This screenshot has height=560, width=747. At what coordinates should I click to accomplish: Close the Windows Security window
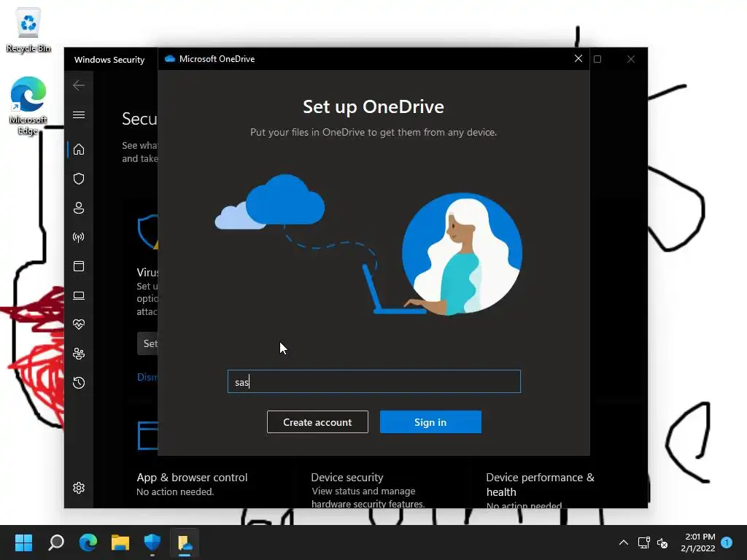tap(631, 59)
